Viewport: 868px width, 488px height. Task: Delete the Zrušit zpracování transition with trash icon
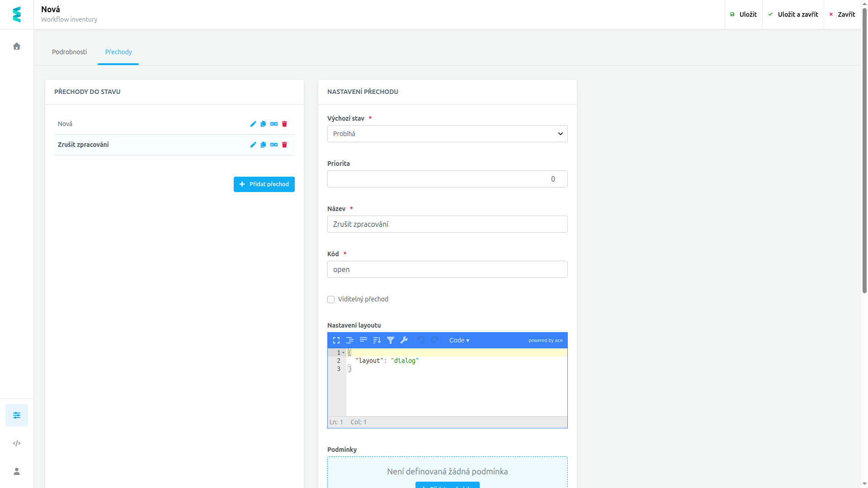click(x=284, y=145)
